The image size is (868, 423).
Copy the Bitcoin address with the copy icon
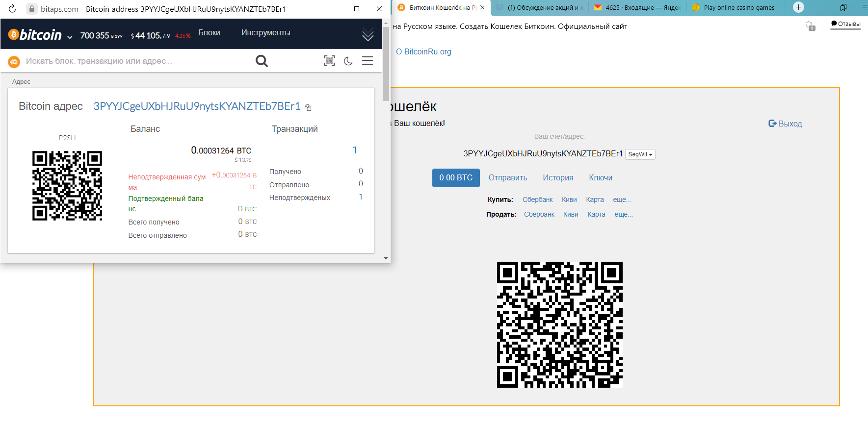pyautogui.click(x=308, y=107)
